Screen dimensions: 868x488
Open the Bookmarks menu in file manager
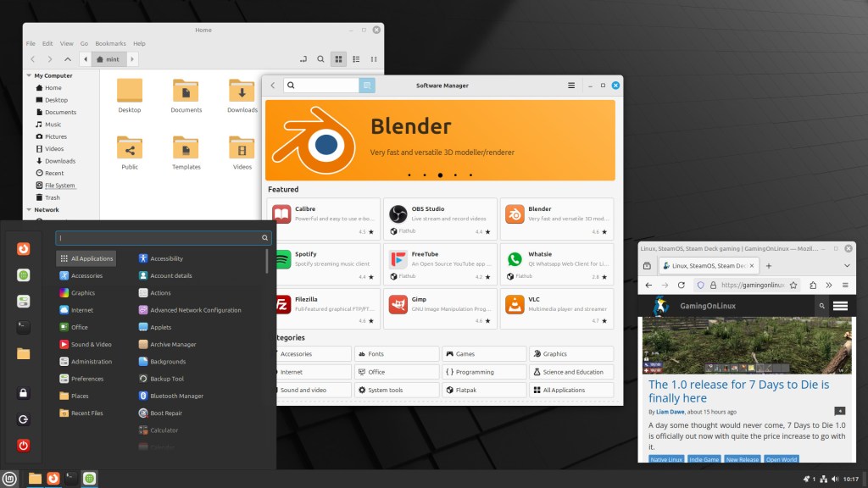tap(109, 43)
